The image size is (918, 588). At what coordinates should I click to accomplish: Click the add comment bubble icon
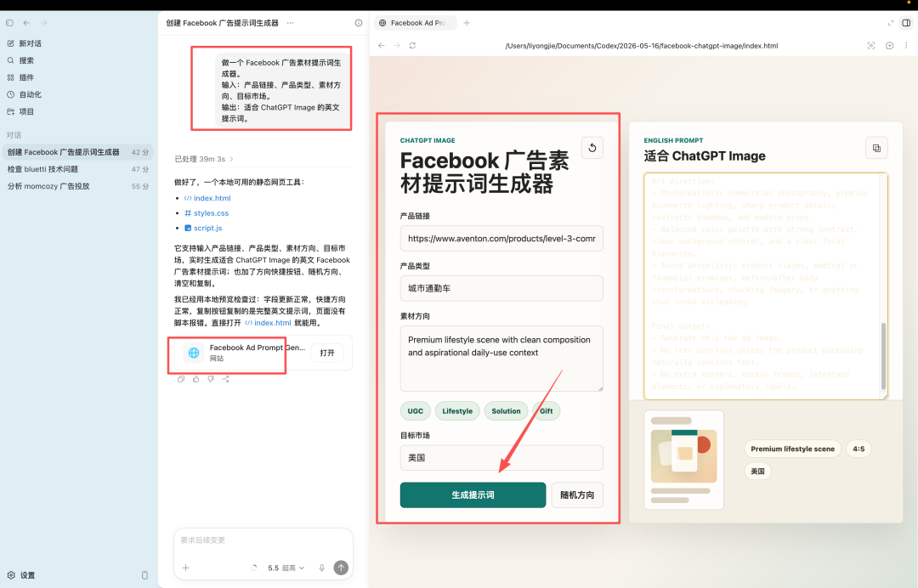click(x=889, y=46)
